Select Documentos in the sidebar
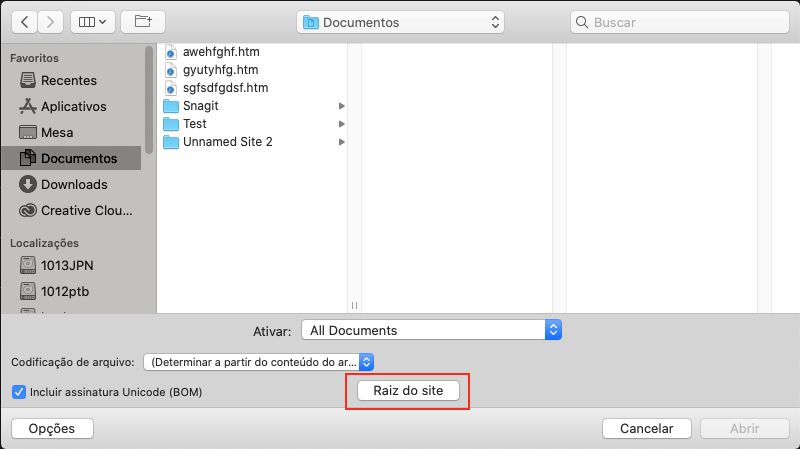 71,158
